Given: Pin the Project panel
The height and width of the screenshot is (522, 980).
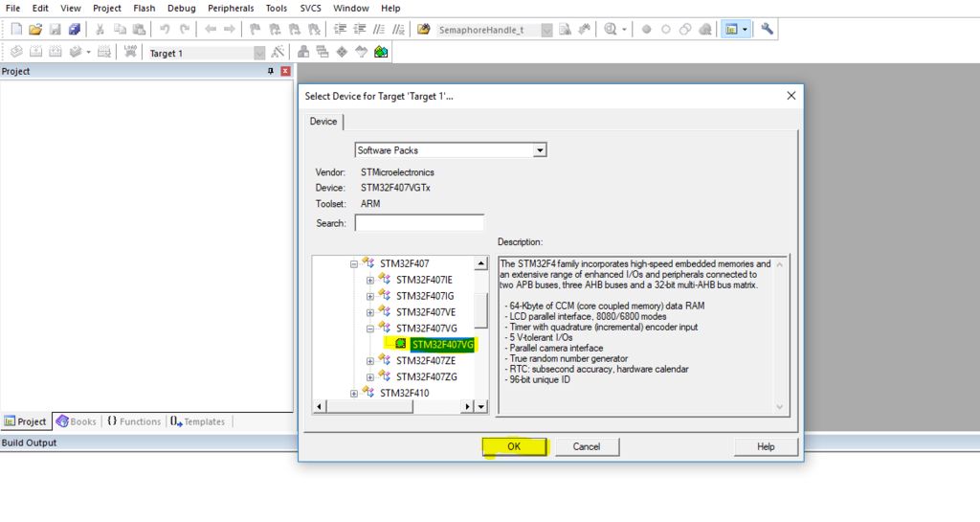Looking at the screenshot, I should tap(271, 71).
